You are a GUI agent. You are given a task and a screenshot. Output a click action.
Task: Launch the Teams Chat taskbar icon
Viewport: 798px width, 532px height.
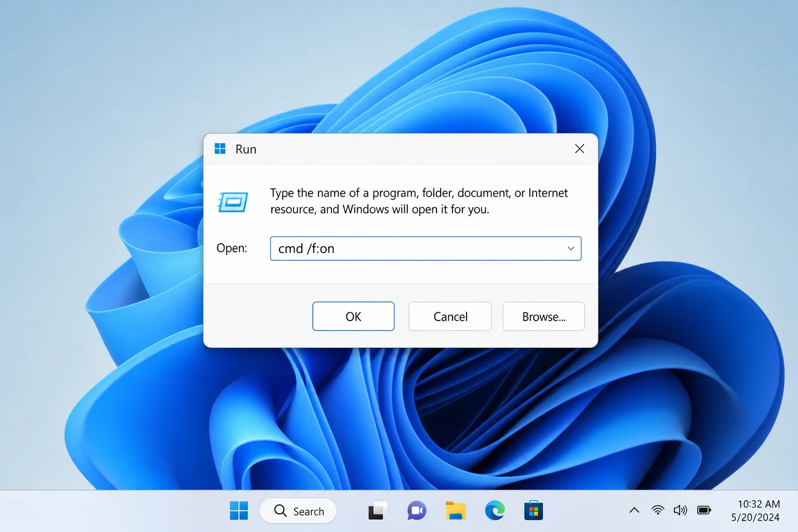[x=417, y=511]
